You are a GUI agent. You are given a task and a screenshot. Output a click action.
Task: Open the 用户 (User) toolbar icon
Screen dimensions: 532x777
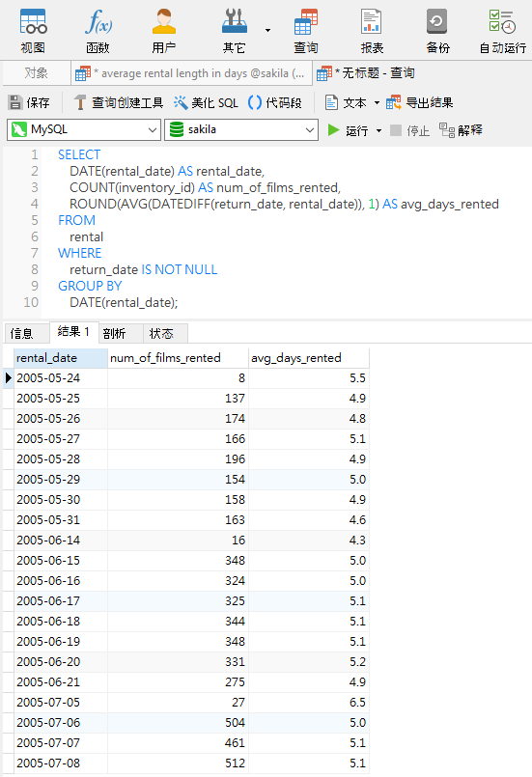163,31
